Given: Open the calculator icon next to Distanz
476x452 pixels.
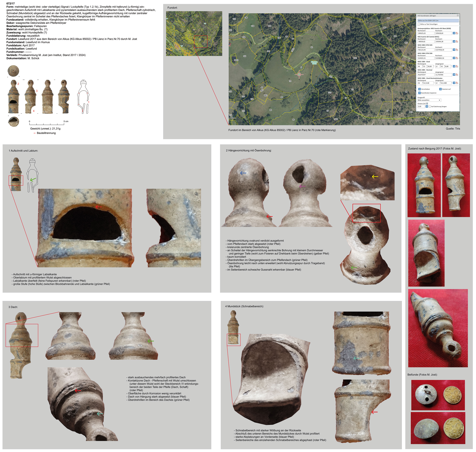Looking at the screenshot, I should tap(427, 104).
